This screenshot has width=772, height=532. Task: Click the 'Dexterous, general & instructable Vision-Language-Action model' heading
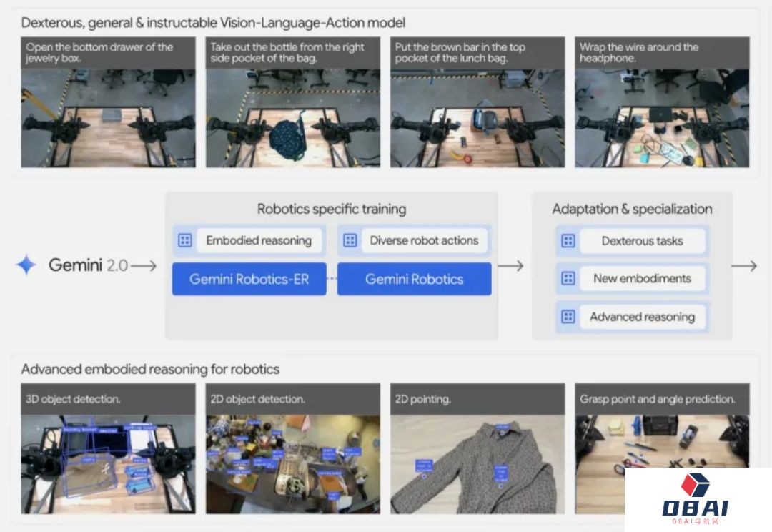[213, 23]
